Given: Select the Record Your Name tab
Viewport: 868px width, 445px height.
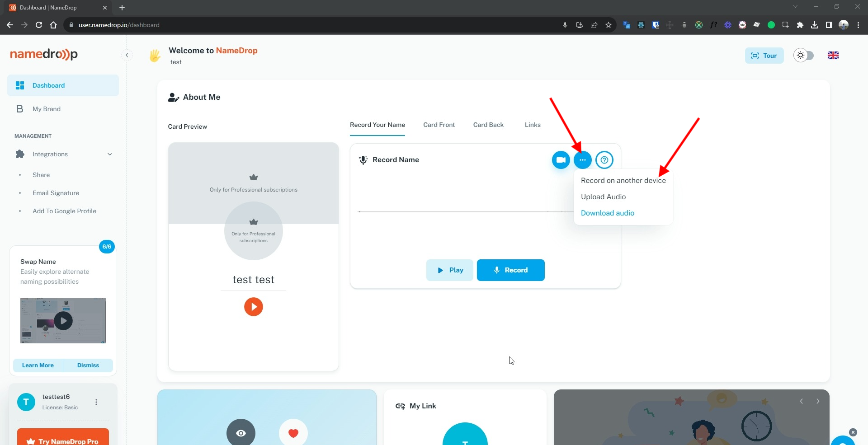Looking at the screenshot, I should click(377, 125).
